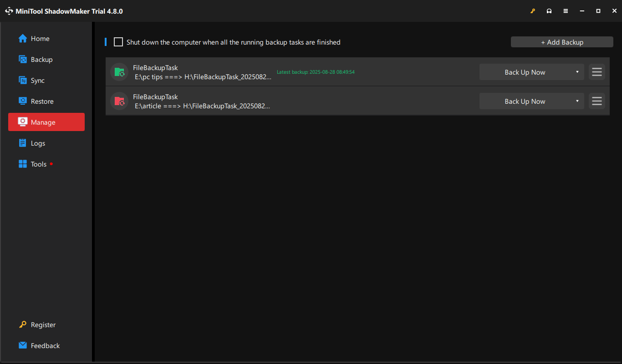The image size is (622, 364).
Task: Open the title bar hamburger menu
Action: [566, 11]
